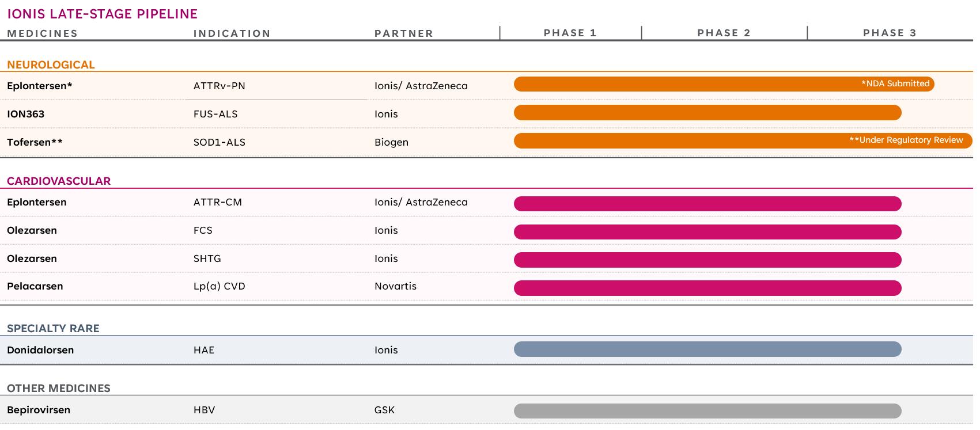Click the PHASE 3 column header

pos(889,33)
